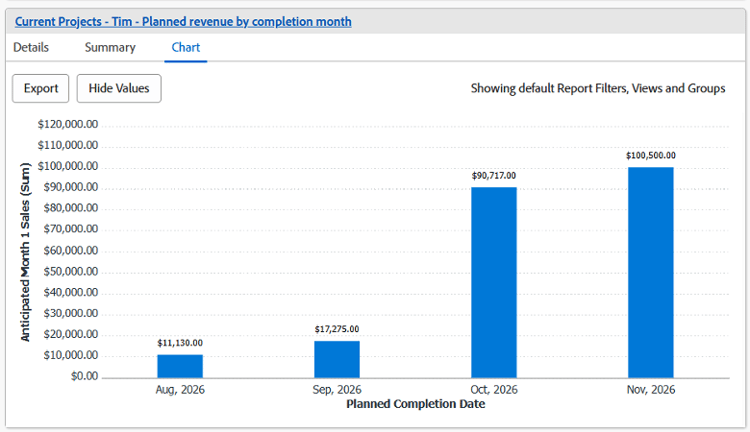Select the Chart tab
Screen dimensions: 750x432
pyautogui.click(x=186, y=47)
